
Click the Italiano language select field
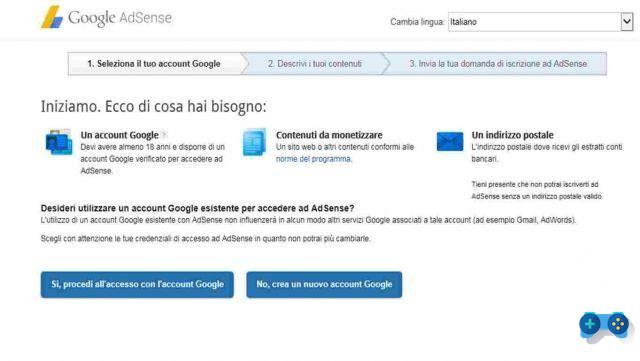click(x=540, y=22)
